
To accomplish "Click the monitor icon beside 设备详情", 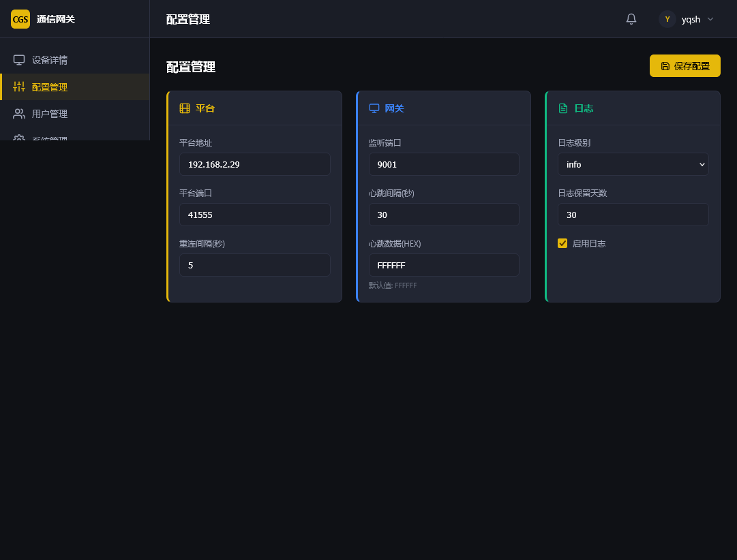I will point(19,60).
